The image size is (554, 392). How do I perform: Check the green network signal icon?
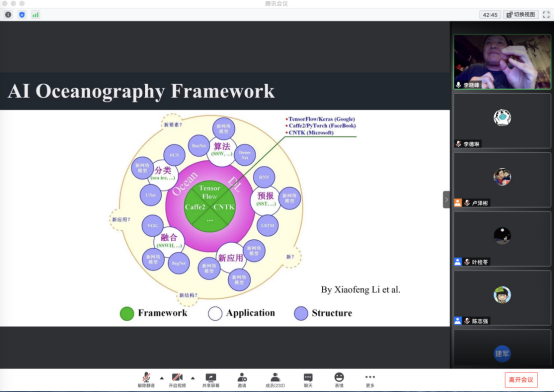click(x=35, y=14)
